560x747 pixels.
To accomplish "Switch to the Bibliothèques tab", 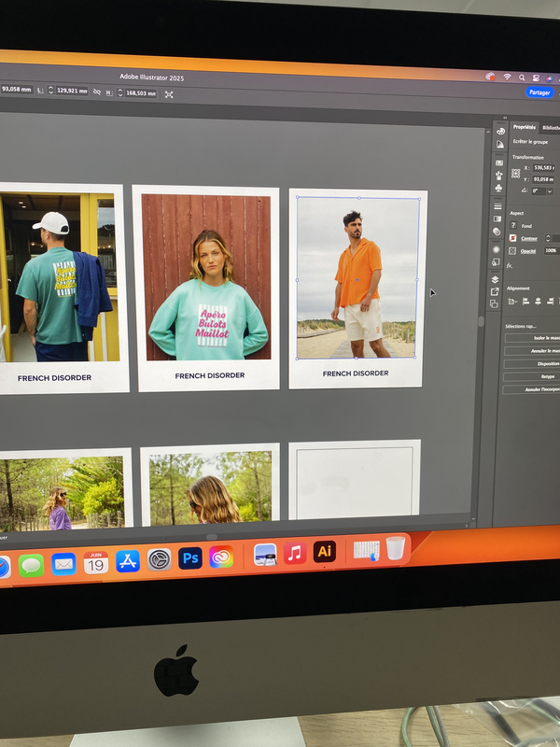I will (550, 127).
